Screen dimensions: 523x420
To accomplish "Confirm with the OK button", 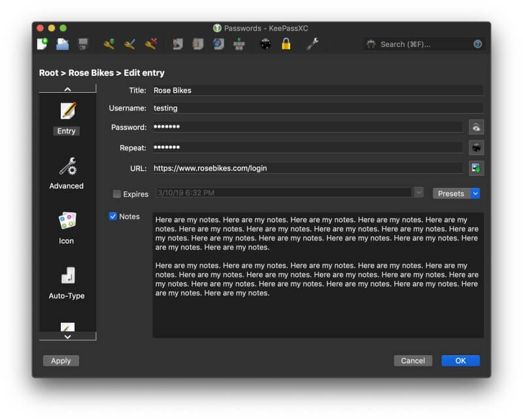I will pyautogui.click(x=461, y=361).
